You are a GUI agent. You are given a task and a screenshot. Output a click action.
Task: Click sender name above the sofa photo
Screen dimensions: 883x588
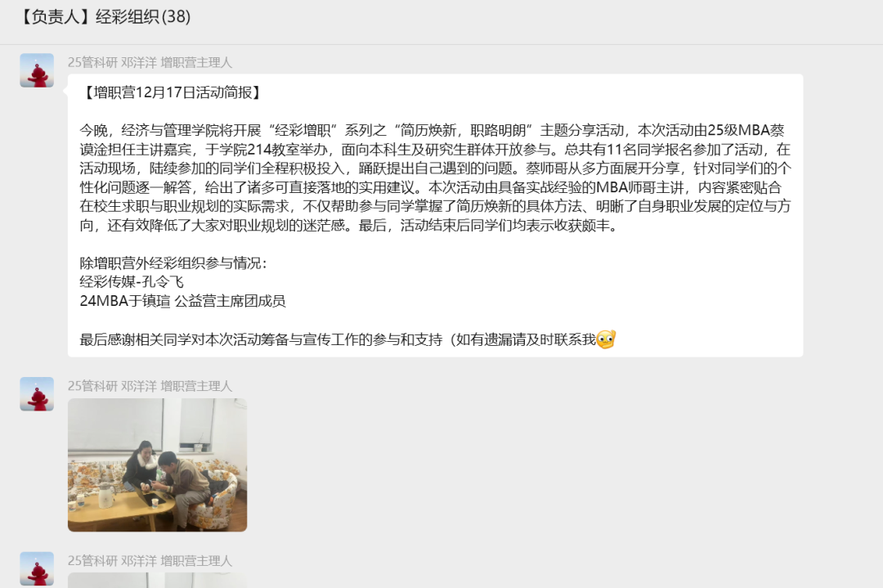tap(150, 386)
